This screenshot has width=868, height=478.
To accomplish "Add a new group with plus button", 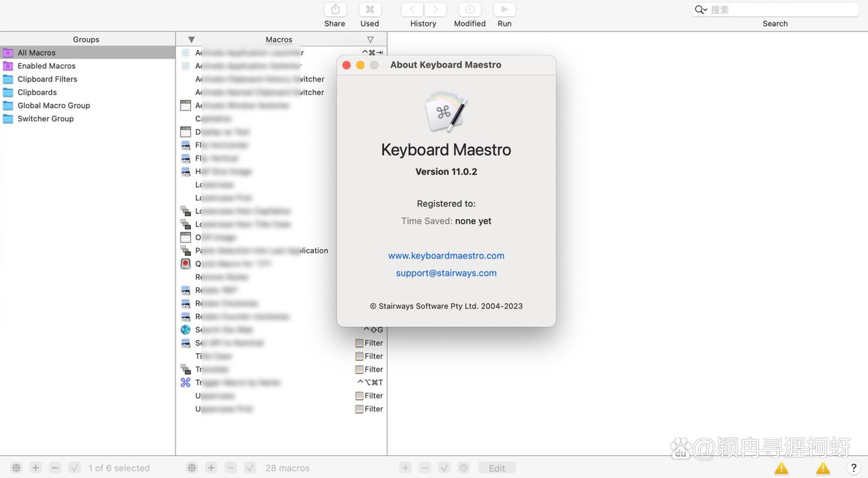I will pos(36,468).
